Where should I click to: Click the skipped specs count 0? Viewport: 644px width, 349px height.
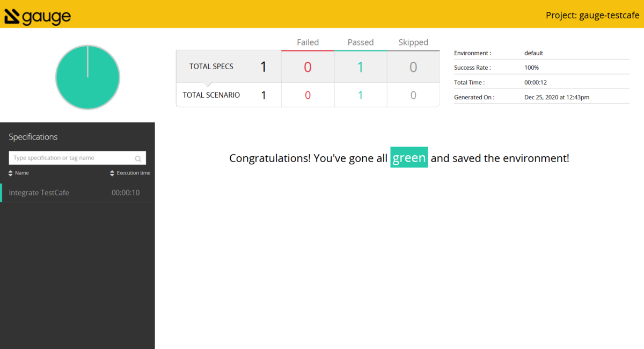(413, 67)
